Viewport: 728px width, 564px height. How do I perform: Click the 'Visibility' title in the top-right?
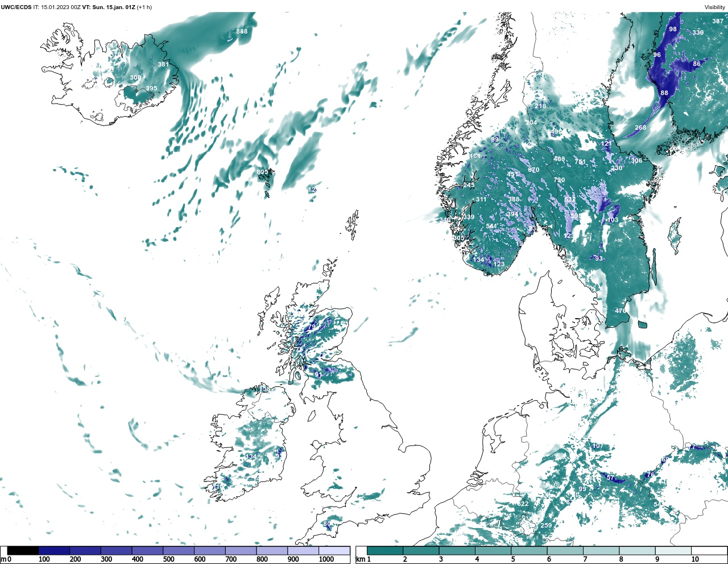(x=715, y=7)
